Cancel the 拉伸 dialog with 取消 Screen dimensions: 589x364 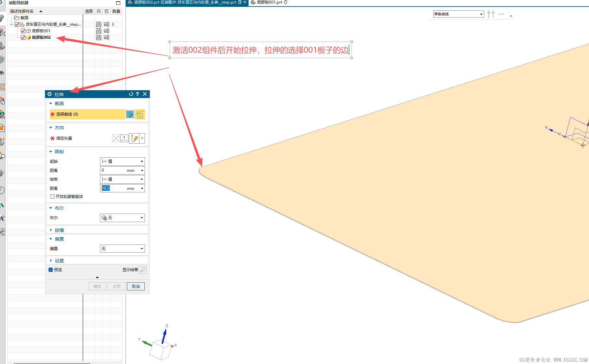tap(136, 287)
